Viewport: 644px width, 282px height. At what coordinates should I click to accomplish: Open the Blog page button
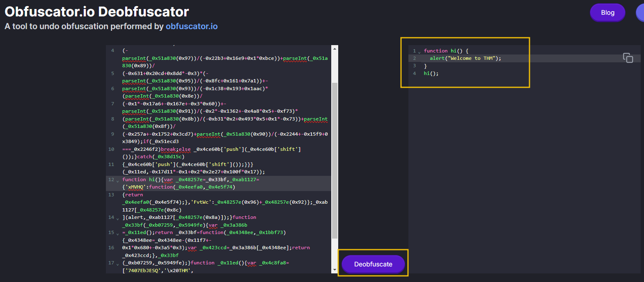click(x=607, y=13)
